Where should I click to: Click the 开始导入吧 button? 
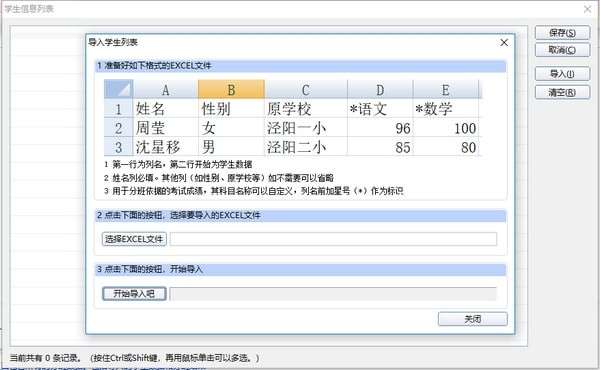[x=134, y=293]
